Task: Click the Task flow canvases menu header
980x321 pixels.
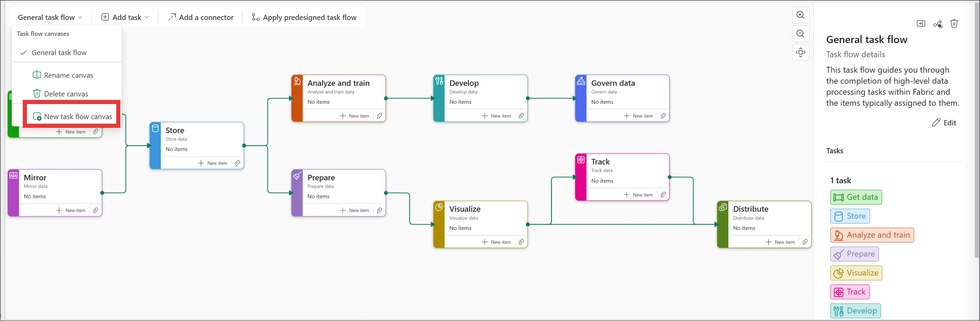Action: (43, 33)
